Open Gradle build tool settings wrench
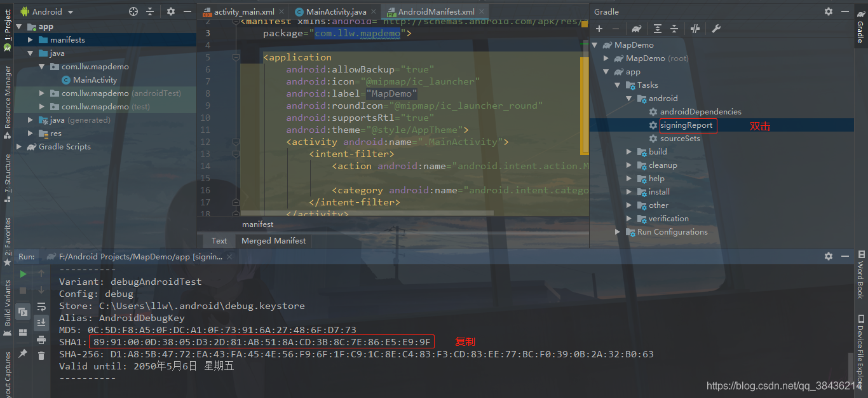The width and height of the screenshot is (868, 398). (716, 29)
